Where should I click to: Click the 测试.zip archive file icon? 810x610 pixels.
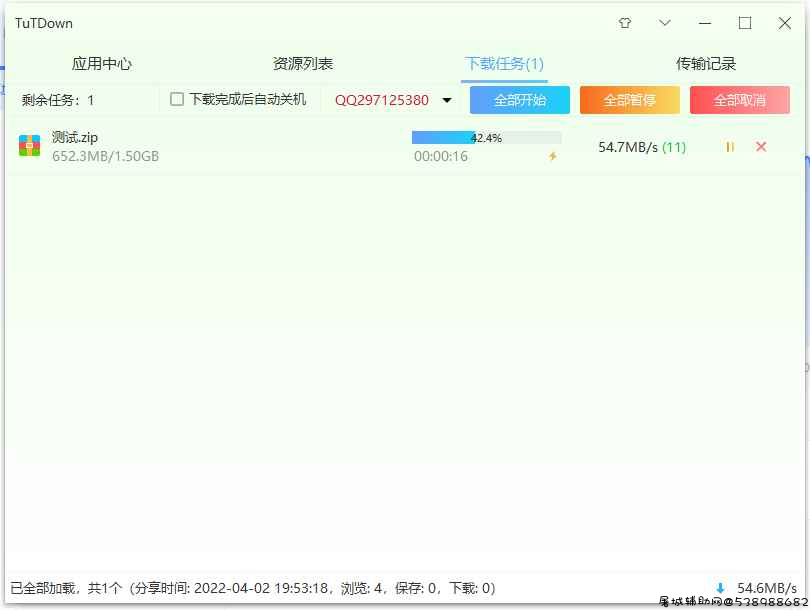point(29,146)
